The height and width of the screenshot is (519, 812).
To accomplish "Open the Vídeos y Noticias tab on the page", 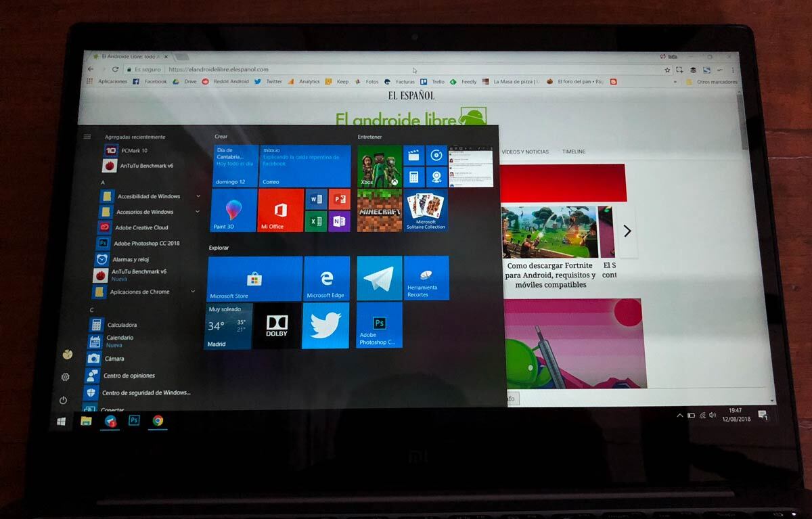I will click(525, 152).
